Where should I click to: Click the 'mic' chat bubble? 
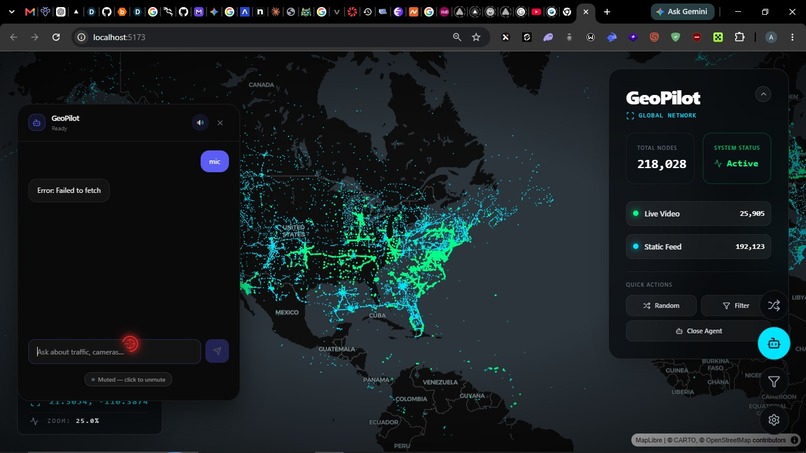pyautogui.click(x=214, y=161)
